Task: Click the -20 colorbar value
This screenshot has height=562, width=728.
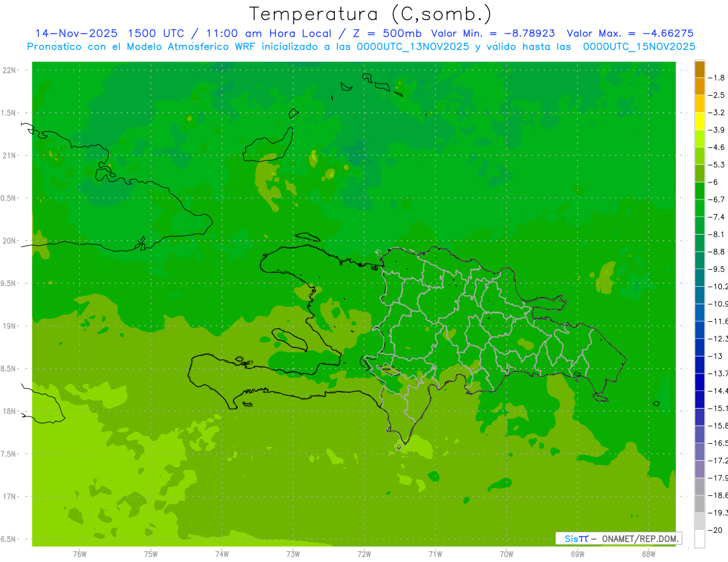Action: [x=715, y=530]
